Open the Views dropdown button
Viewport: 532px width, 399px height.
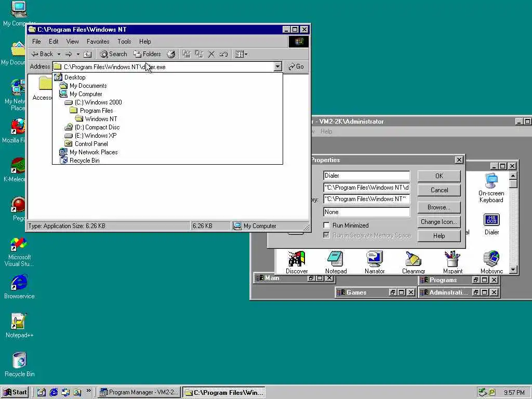point(241,54)
